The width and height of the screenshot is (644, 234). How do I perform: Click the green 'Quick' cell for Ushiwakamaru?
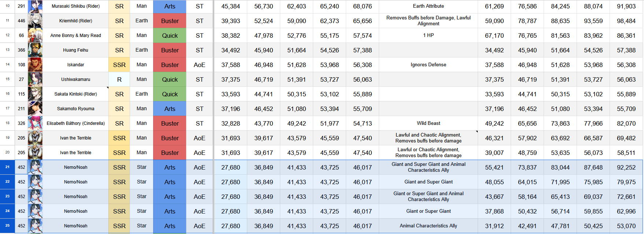[170, 79]
